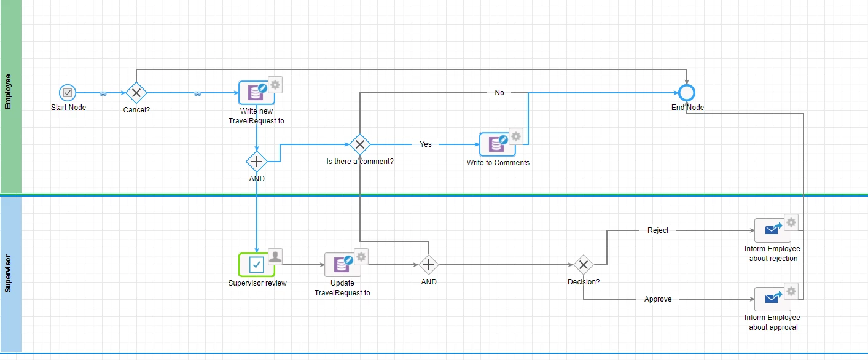Viewport: 868px width, 360px height.
Task: Select the Supervisor swimlane header
Action: pos(10,275)
